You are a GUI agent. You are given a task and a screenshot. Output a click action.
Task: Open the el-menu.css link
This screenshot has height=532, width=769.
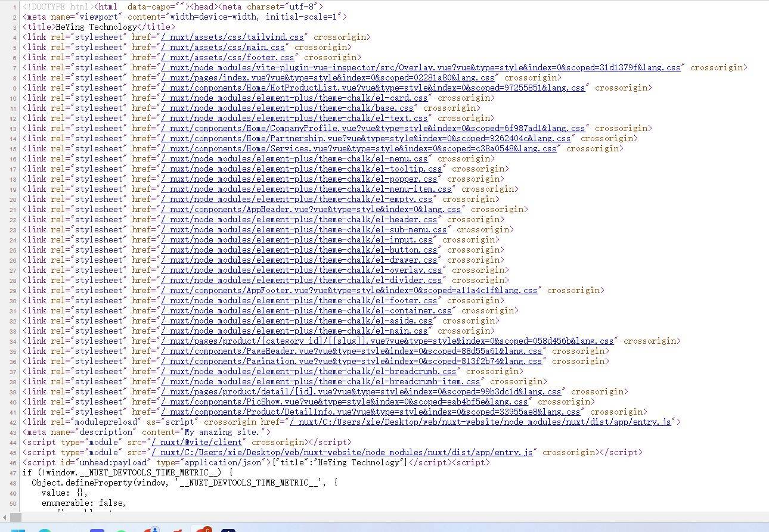[294, 158]
